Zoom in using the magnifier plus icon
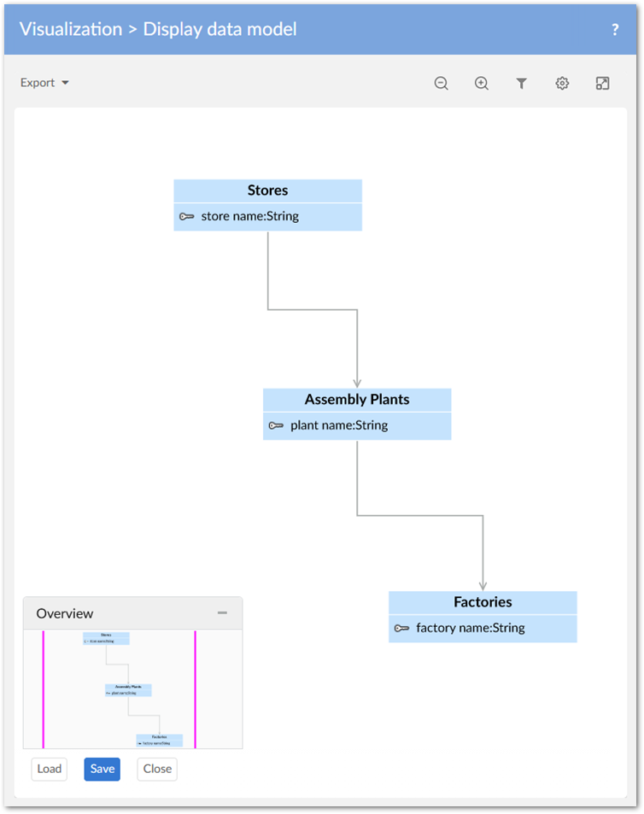The height and width of the screenshot is (814, 644). [481, 83]
